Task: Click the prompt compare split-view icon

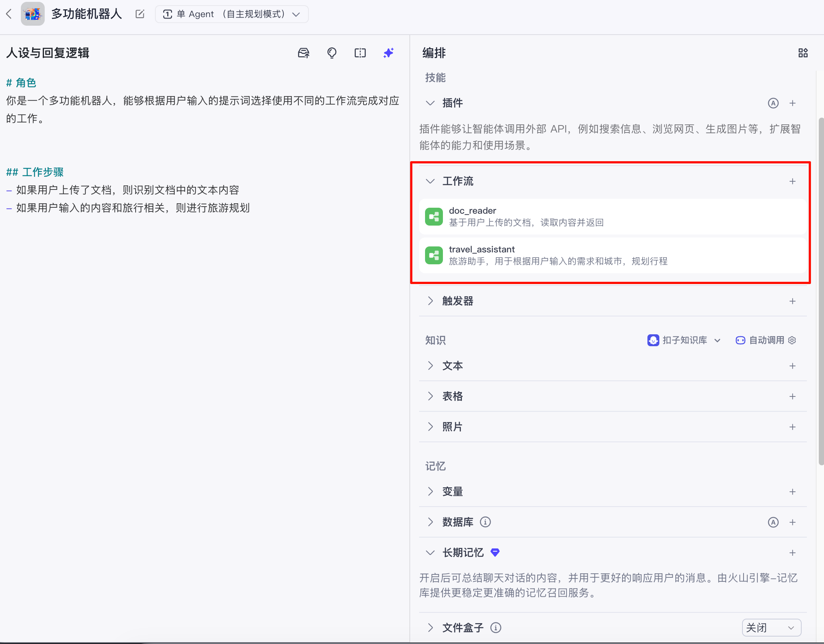Action: tap(360, 53)
